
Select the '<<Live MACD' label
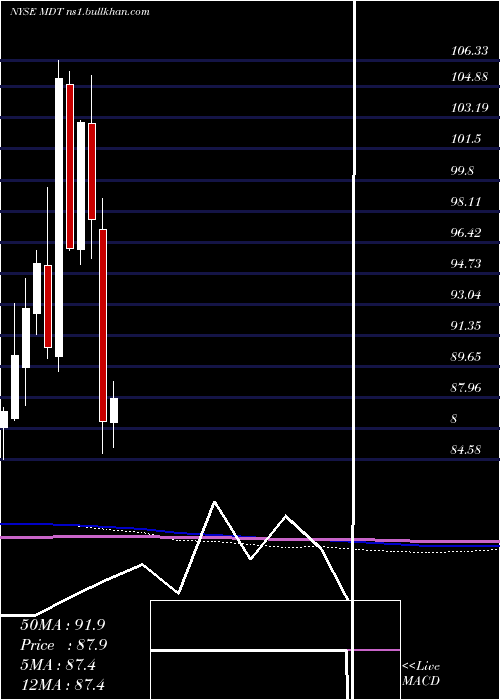click(x=421, y=674)
